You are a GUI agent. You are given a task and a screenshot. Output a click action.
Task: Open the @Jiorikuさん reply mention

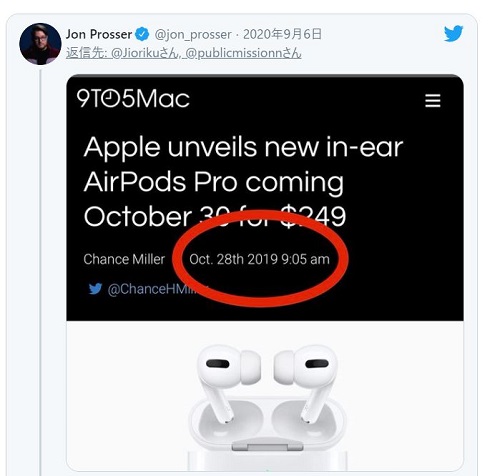click(x=144, y=53)
